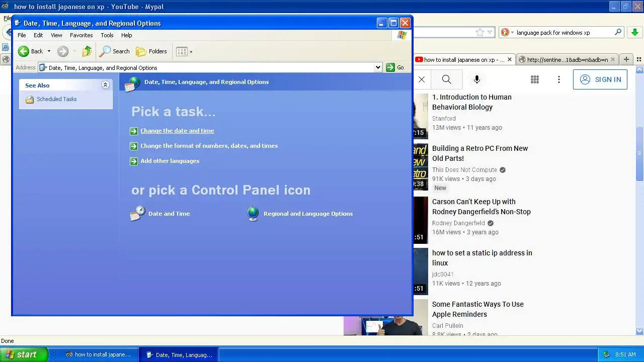Click the greyed Forward arrow button

click(x=63, y=51)
